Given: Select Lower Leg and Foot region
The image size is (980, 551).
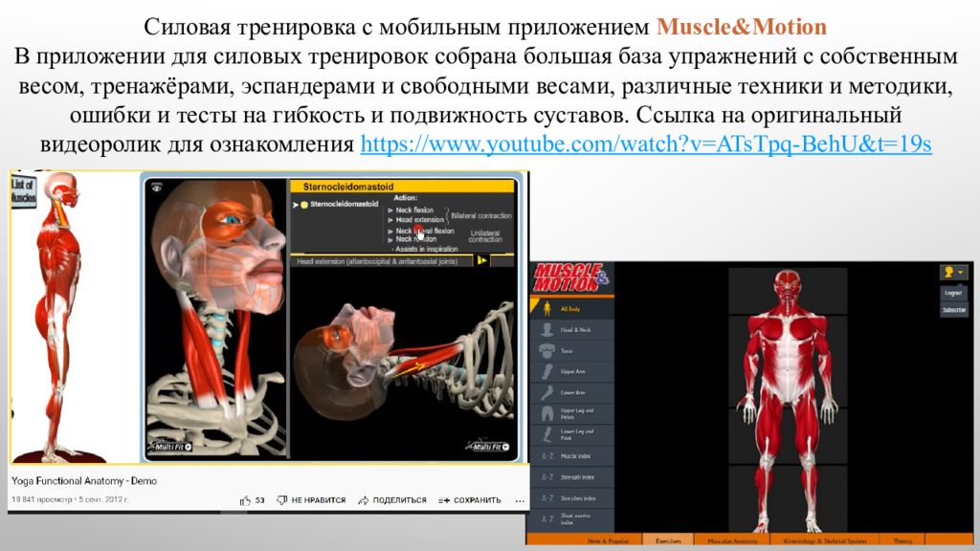Looking at the screenshot, I should (x=572, y=435).
